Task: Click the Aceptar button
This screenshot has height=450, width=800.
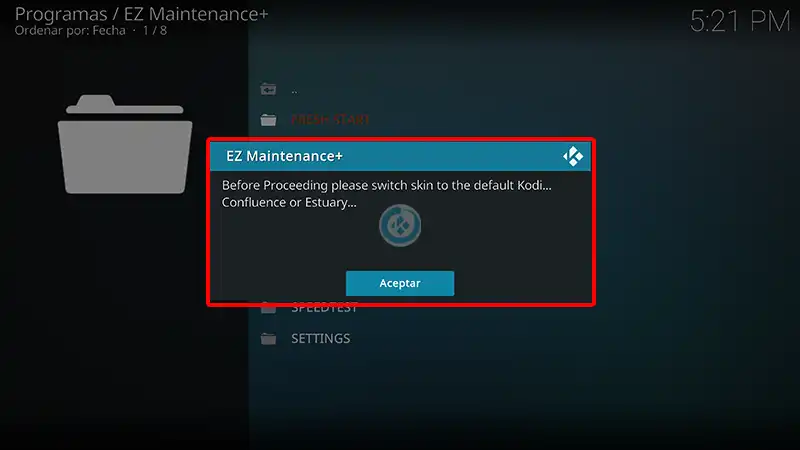Action: pos(399,283)
